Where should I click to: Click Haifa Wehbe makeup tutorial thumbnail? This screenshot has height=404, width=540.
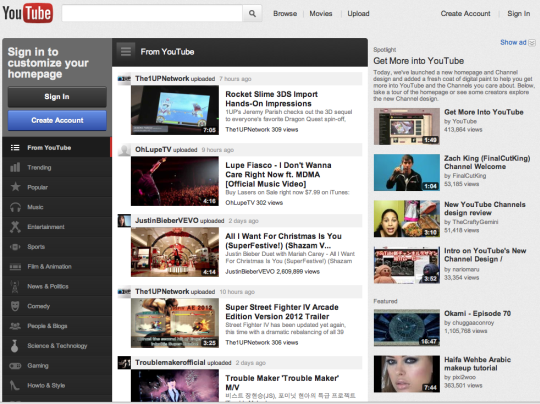coord(407,374)
